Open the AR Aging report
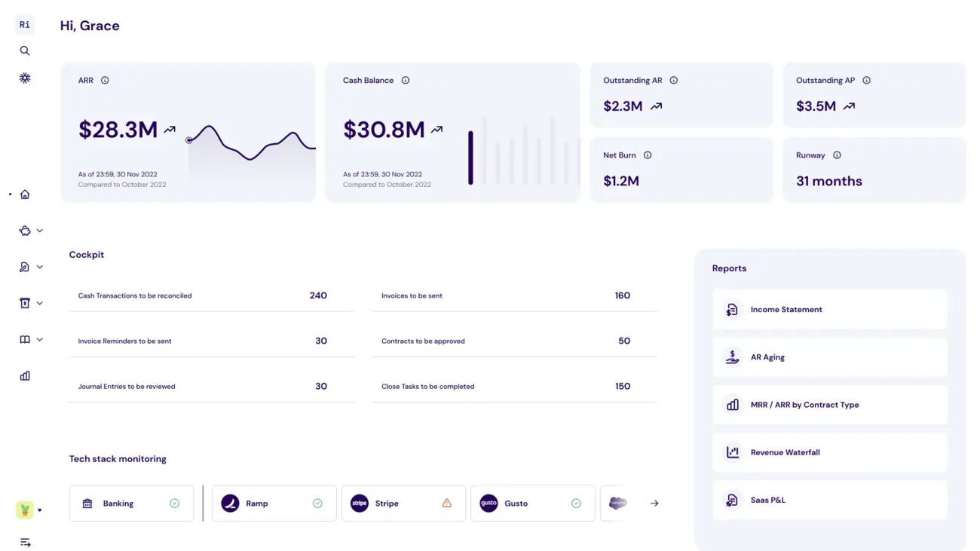Viewport: 980px width, 551px height. pyautogui.click(x=829, y=357)
